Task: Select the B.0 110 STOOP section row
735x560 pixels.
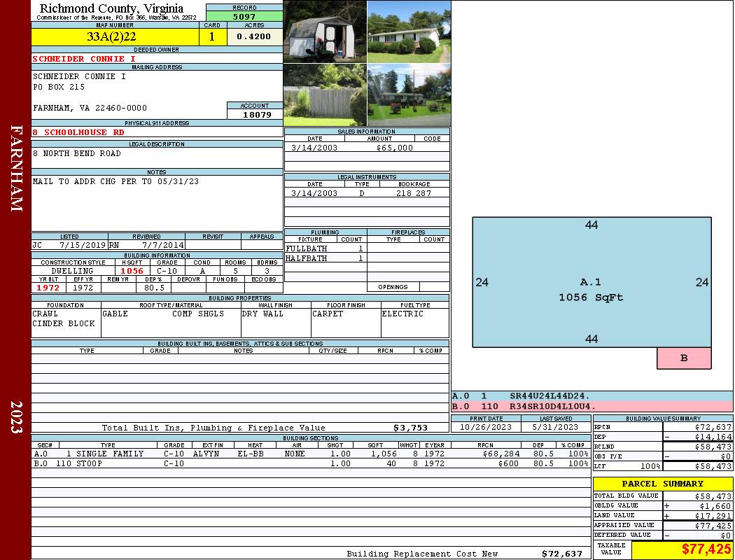Action: pyautogui.click(x=308, y=463)
